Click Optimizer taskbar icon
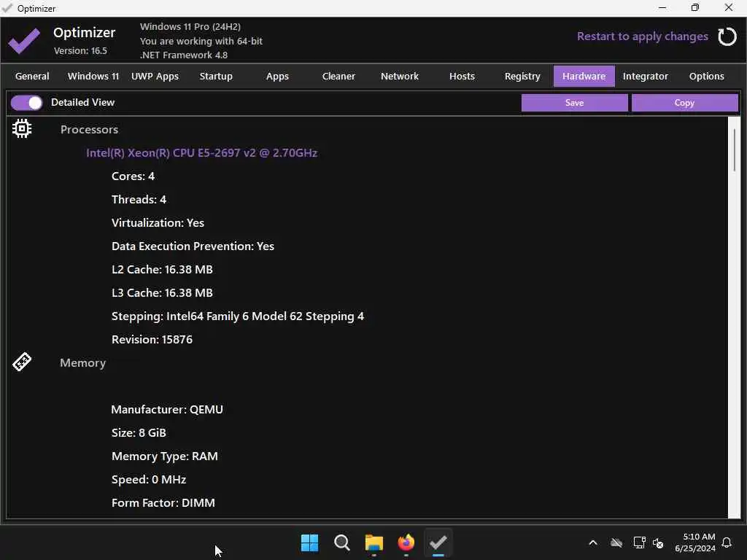 point(438,542)
